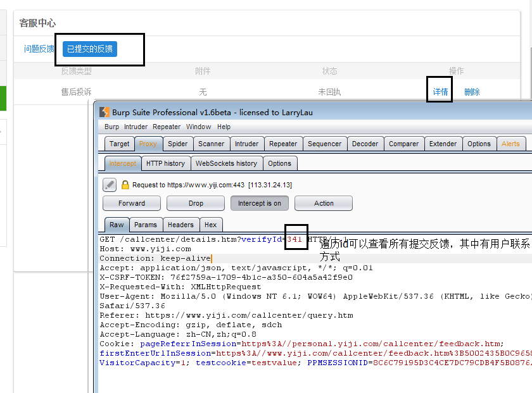532x393 pixels.
Task: Show the Headers request view
Action: click(x=181, y=225)
